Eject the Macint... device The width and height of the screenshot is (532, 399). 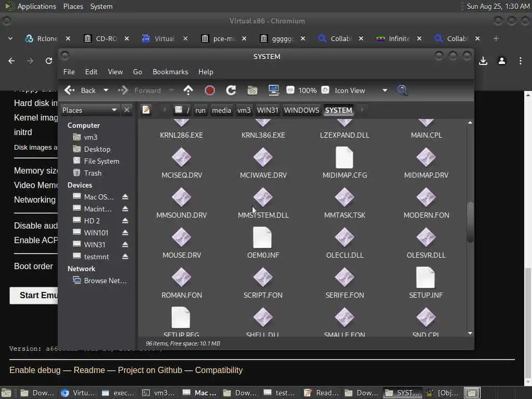(x=125, y=209)
